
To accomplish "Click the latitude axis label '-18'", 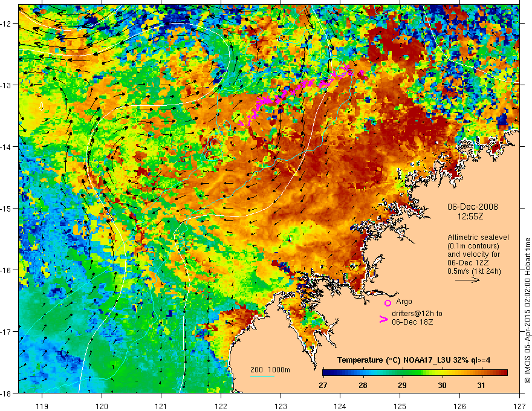I will click(x=6, y=393).
